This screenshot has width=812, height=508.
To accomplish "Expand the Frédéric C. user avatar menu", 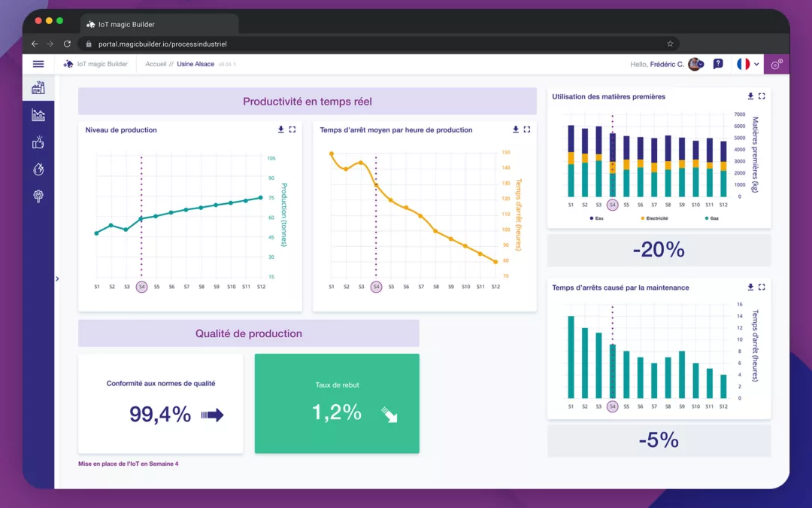I will tap(695, 64).
